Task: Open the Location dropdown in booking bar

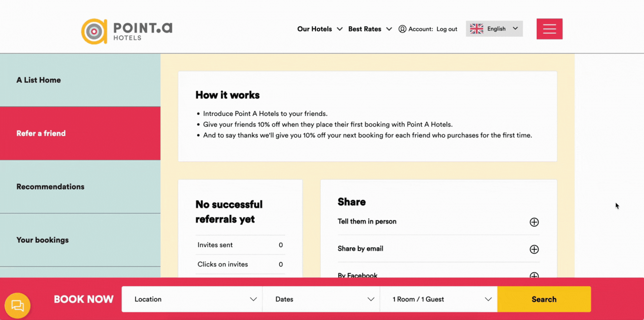Action: [192, 299]
